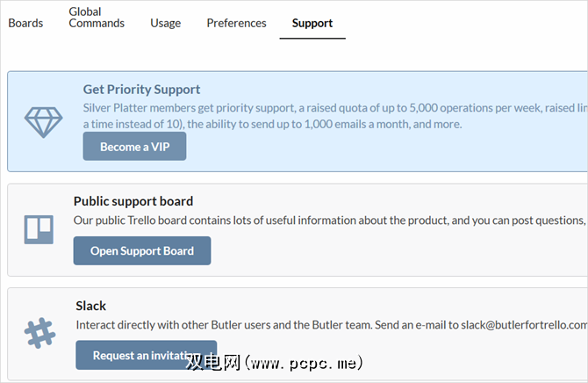The image size is (588, 383).
Task: Switch to the Boards tab
Action: pyautogui.click(x=25, y=23)
